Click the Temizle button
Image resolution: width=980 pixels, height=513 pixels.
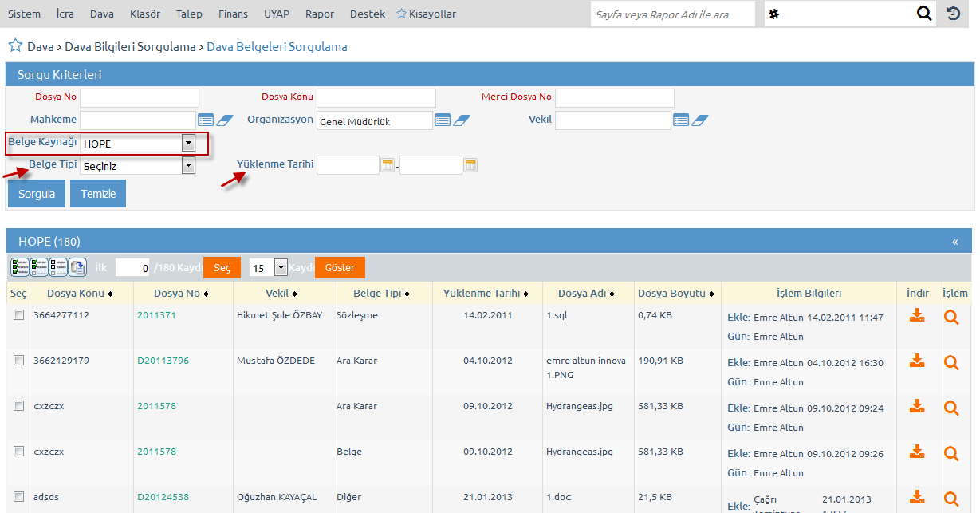coord(98,194)
